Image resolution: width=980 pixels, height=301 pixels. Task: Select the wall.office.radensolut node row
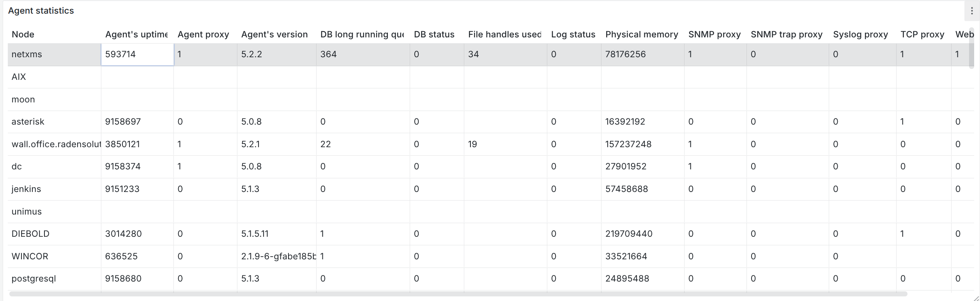[491, 144]
